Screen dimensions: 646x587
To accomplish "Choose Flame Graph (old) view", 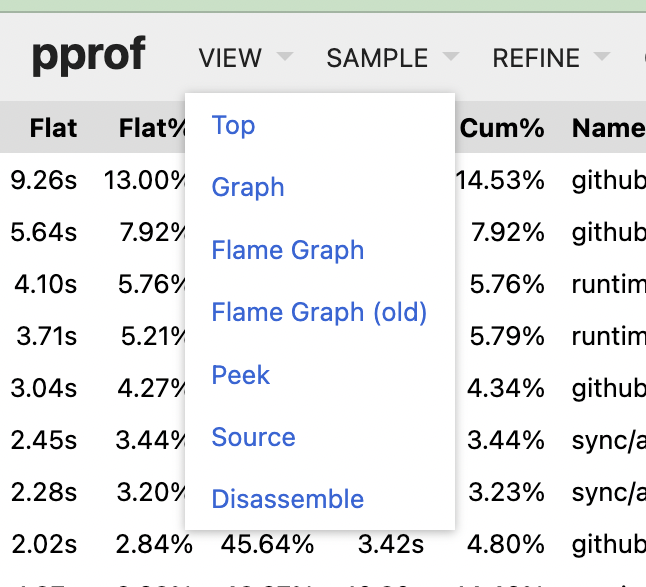I will tap(320, 312).
